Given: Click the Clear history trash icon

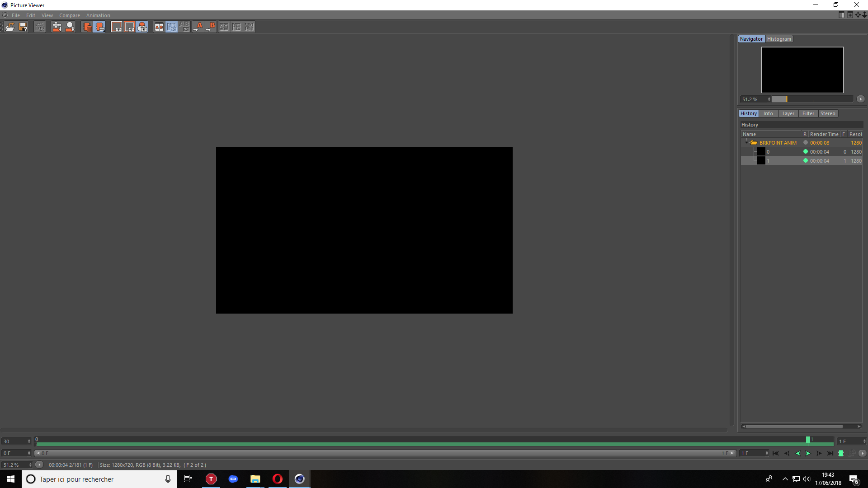Looking at the screenshot, I should (x=87, y=27).
